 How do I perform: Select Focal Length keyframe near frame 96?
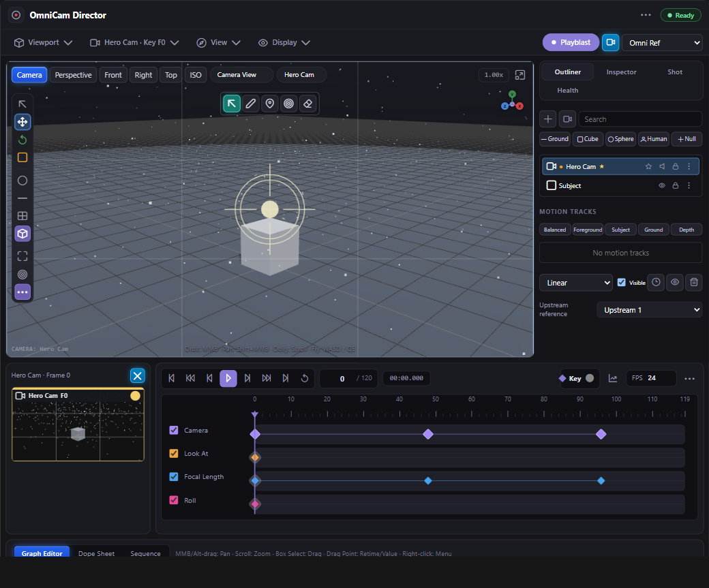pos(601,481)
